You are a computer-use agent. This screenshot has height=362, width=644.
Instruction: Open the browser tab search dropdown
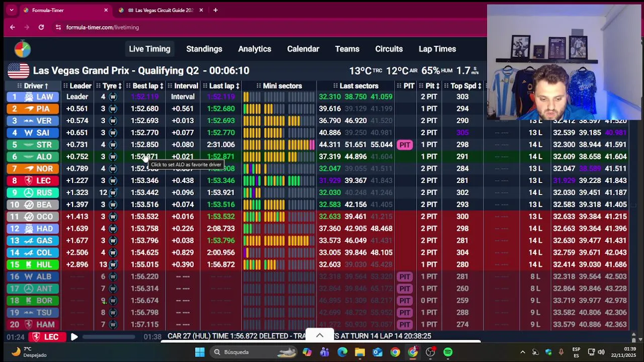tap(12, 10)
